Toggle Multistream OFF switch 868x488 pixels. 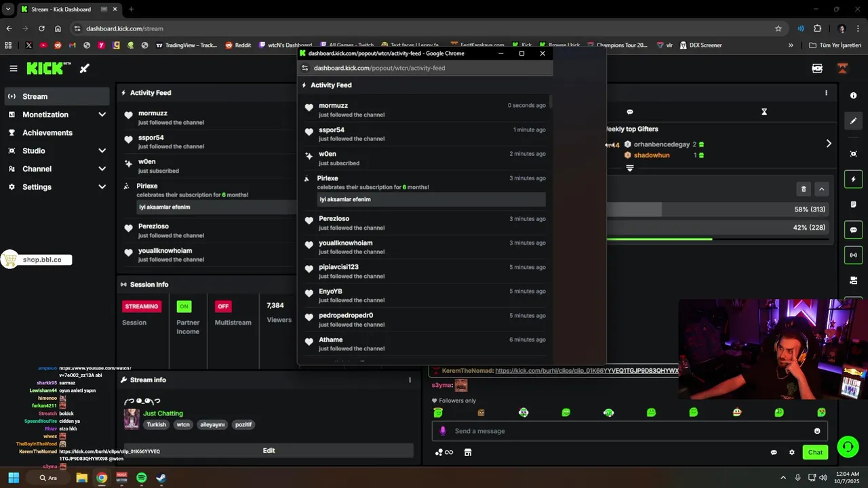point(223,306)
